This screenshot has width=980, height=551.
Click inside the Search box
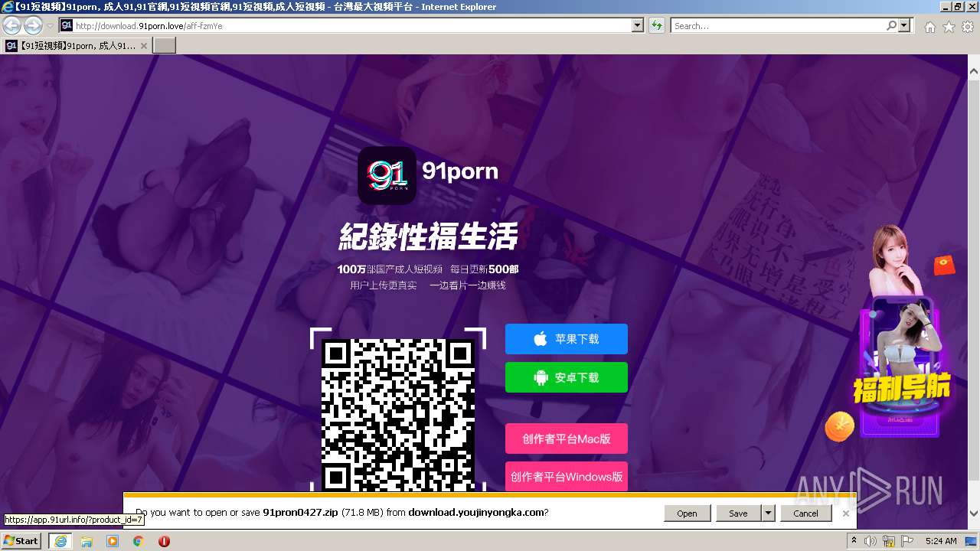777,25
